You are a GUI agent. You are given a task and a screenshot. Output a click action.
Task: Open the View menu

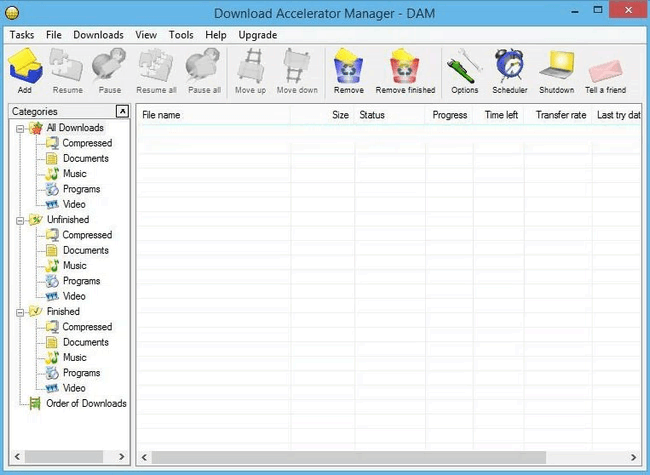click(x=146, y=35)
